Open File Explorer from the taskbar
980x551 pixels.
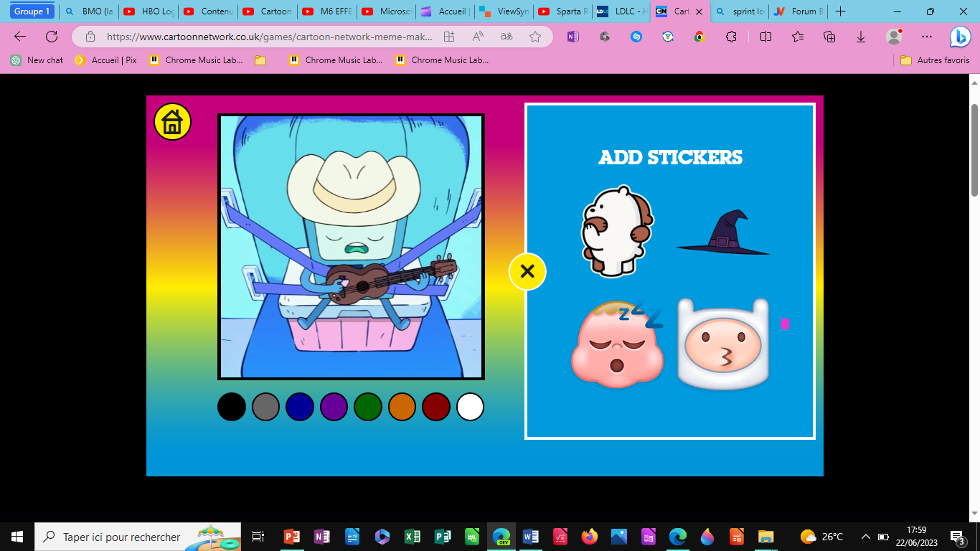766,537
